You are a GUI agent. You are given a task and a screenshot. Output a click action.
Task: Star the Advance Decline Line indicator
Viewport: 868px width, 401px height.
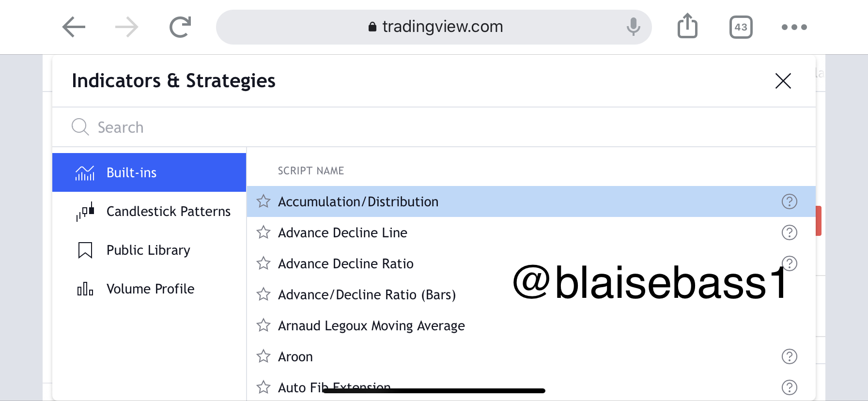263,232
